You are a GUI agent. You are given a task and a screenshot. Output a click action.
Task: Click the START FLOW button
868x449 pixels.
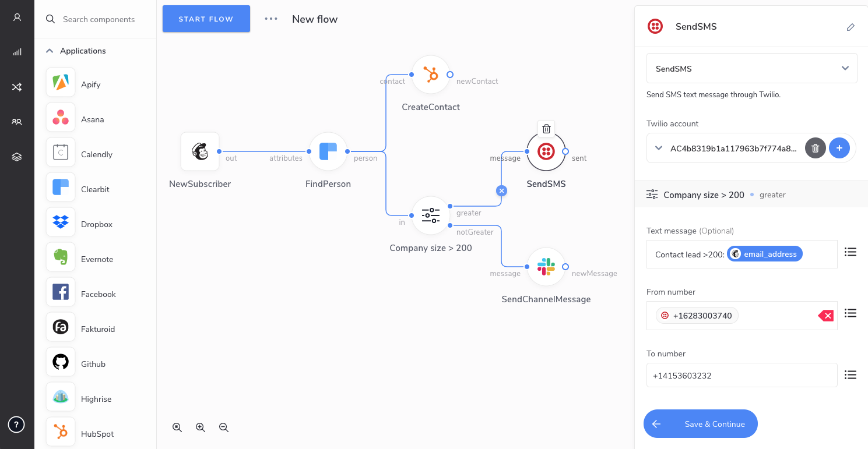click(x=206, y=19)
